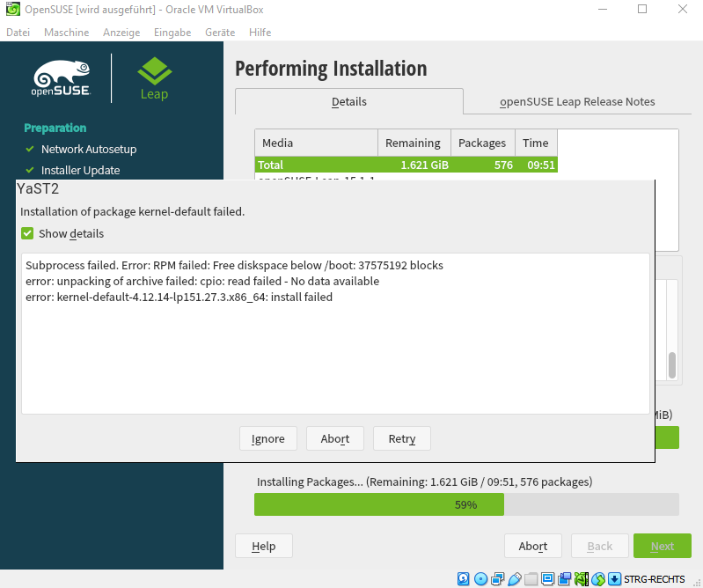Click the video capture icon in status bar
Image resolution: width=703 pixels, height=588 pixels.
pos(565,579)
